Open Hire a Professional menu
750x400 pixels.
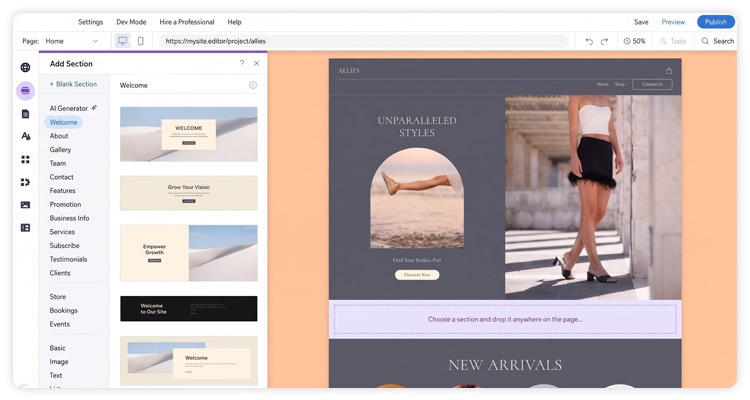click(187, 22)
